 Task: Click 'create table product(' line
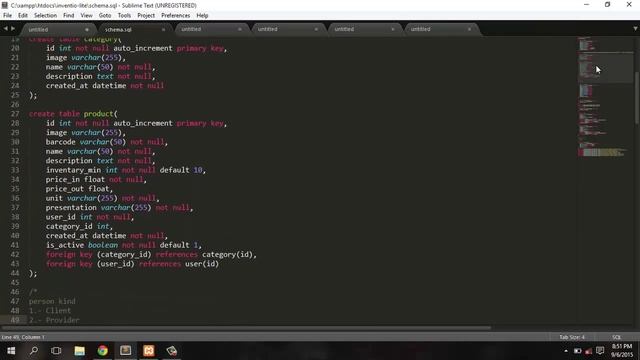73,114
